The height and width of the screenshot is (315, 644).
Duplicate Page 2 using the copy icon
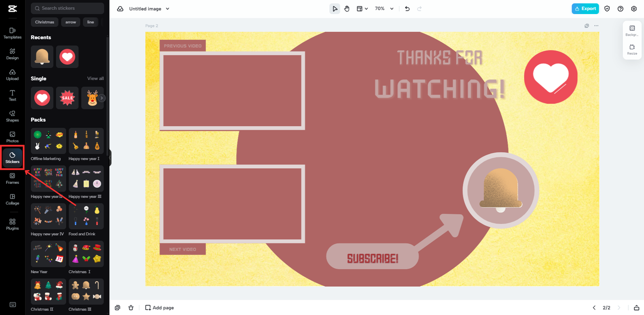[587, 26]
